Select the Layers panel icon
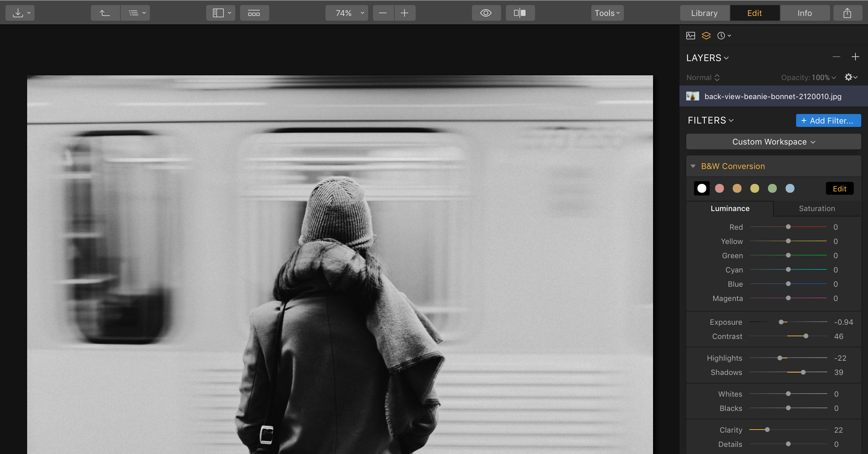This screenshot has height=454, width=868. [x=706, y=35]
